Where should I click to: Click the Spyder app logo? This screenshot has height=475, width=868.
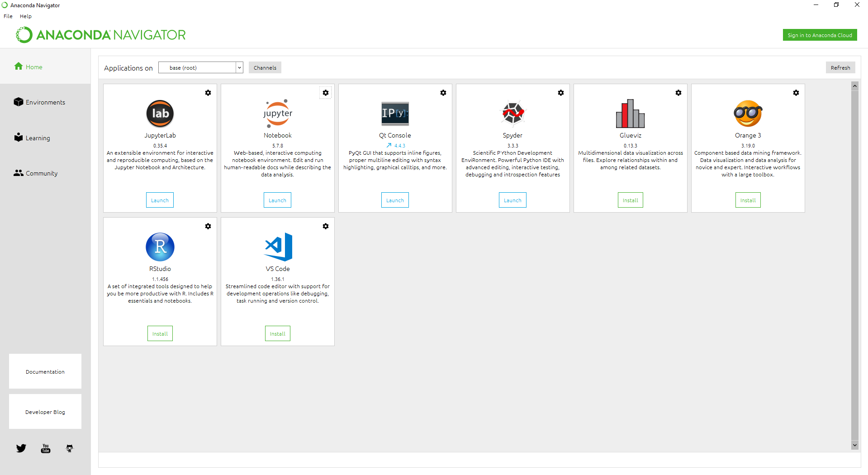(x=513, y=113)
